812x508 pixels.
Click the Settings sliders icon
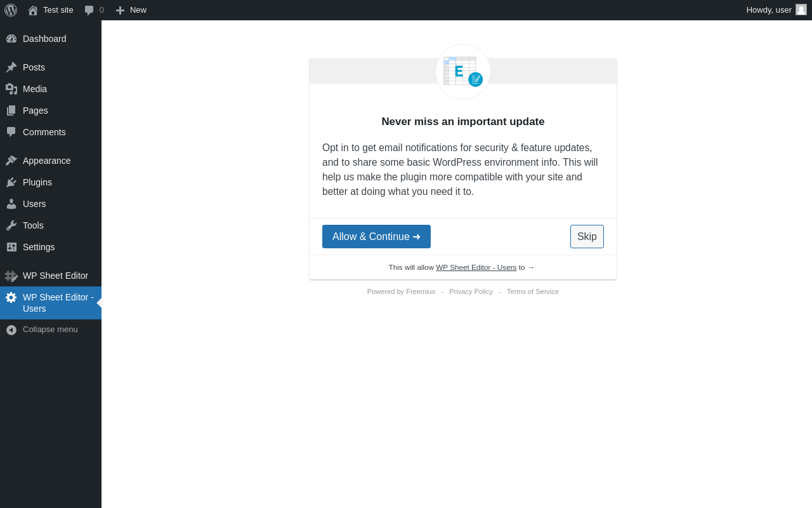[11, 247]
